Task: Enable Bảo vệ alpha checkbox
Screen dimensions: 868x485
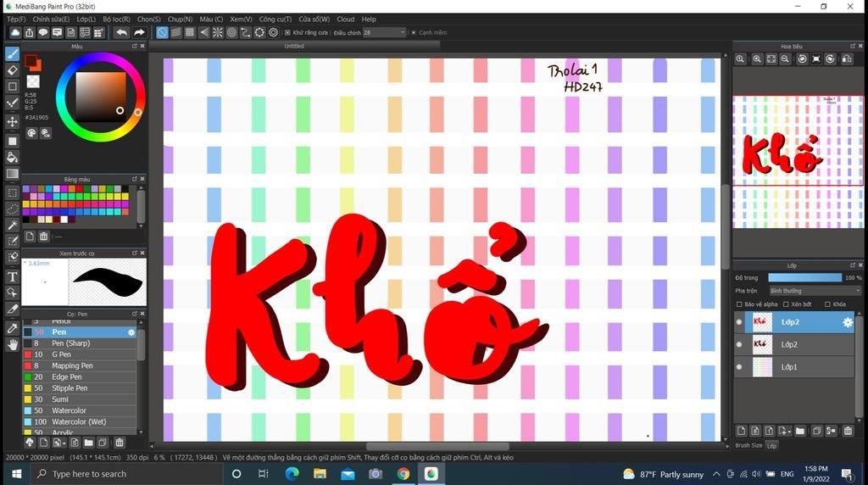Action: click(739, 304)
